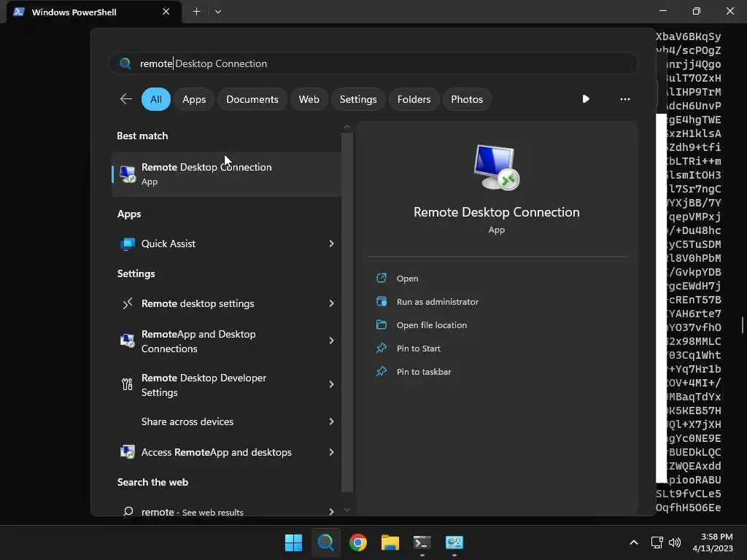This screenshot has height=560, width=747.
Task: Click the web search magnifier icon for remote
Action: click(128, 511)
